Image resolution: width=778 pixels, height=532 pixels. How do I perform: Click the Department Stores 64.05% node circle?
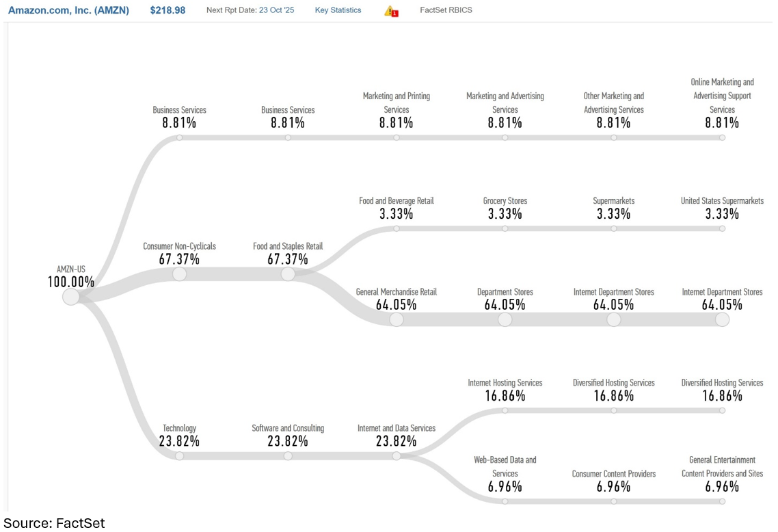[x=505, y=319]
